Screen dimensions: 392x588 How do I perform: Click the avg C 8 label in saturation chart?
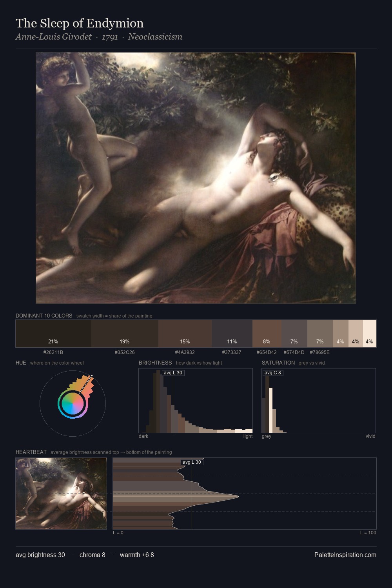[x=273, y=373]
